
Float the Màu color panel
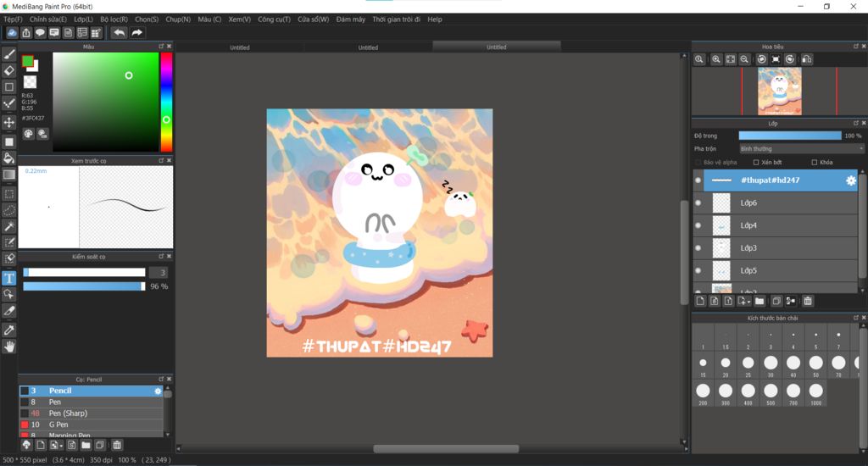click(161, 47)
